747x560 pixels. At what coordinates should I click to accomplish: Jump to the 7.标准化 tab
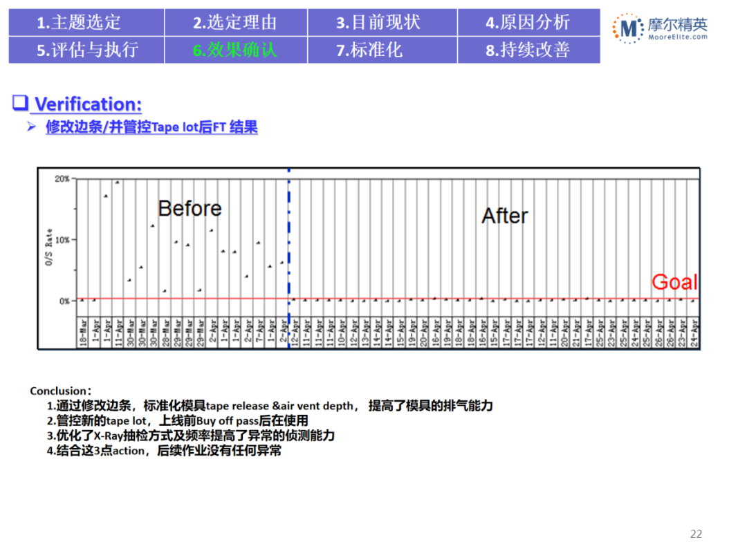pos(382,50)
